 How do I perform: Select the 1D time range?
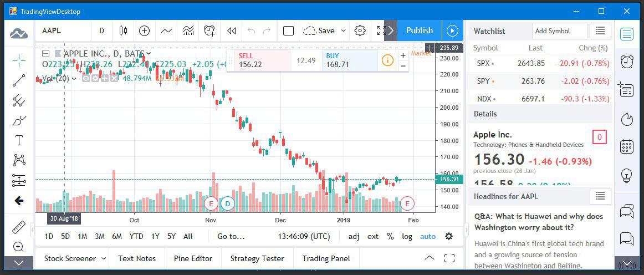click(x=49, y=236)
